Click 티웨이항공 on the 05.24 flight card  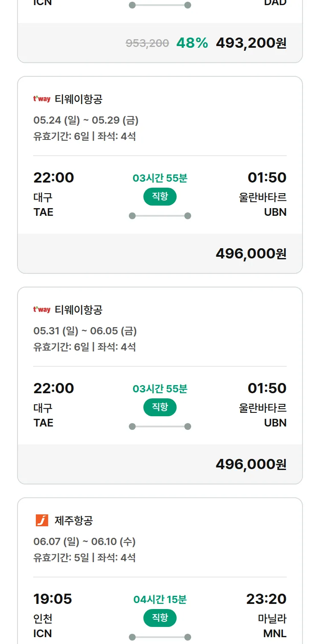[79, 99]
